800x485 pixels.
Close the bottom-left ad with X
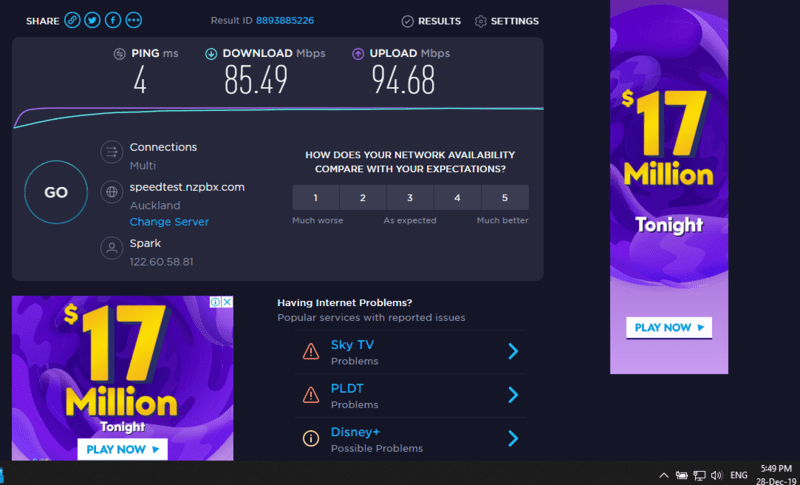pyautogui.click(x=228, y=302)
